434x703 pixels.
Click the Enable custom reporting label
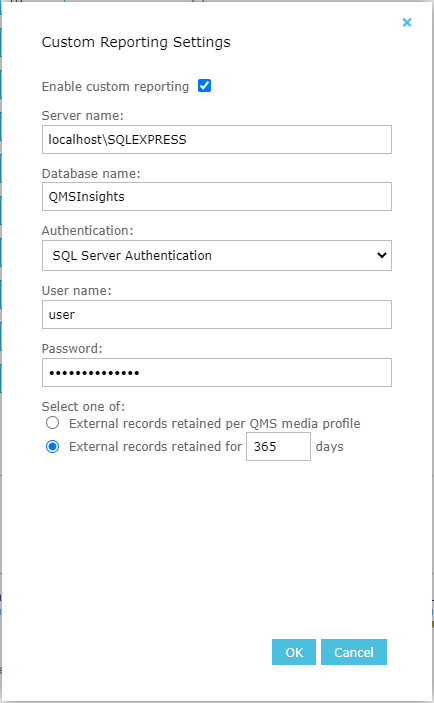115,87
